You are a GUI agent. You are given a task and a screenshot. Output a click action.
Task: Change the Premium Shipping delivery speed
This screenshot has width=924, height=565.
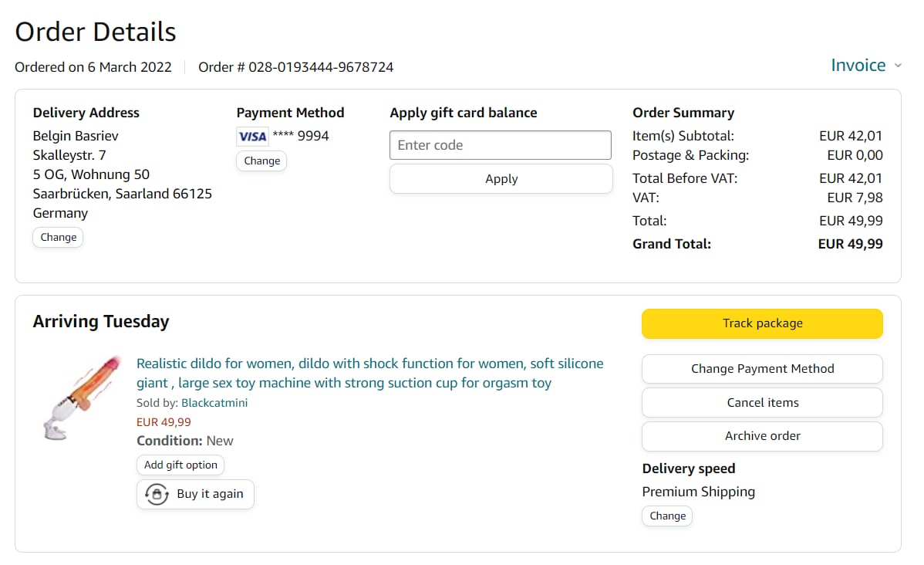667,516
